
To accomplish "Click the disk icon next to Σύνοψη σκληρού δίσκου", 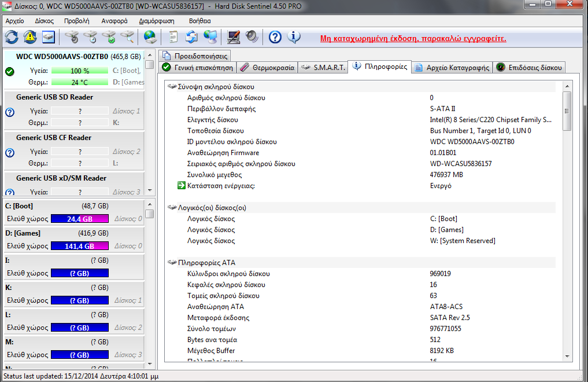I will tap(172, 87).
